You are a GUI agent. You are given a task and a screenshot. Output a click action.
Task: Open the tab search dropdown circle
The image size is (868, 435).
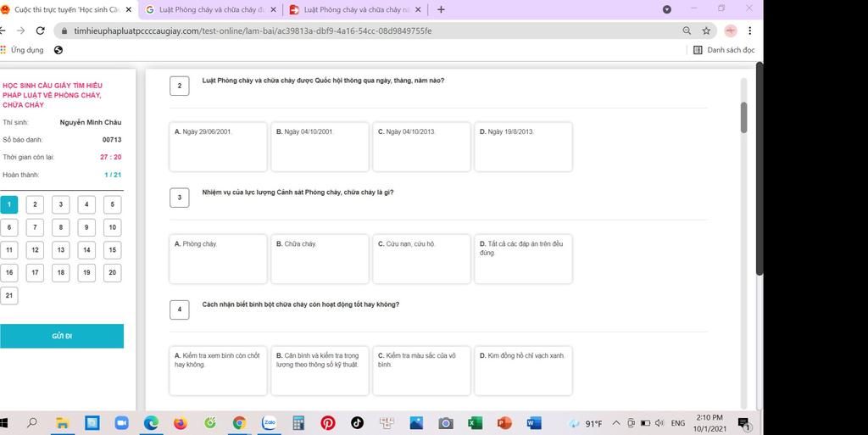point(667,9)
